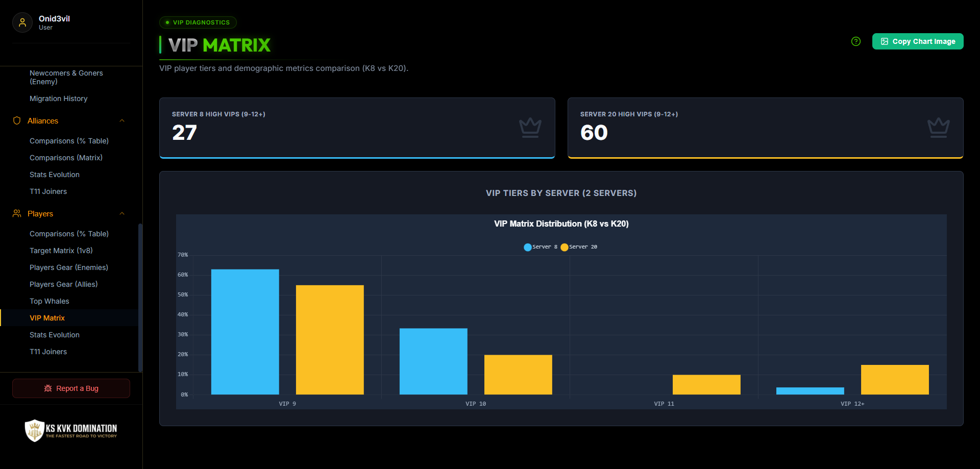Screen dimensions: 980x469
Task: Click the sidebar scrollbar thumb
Action: (140, 298)
